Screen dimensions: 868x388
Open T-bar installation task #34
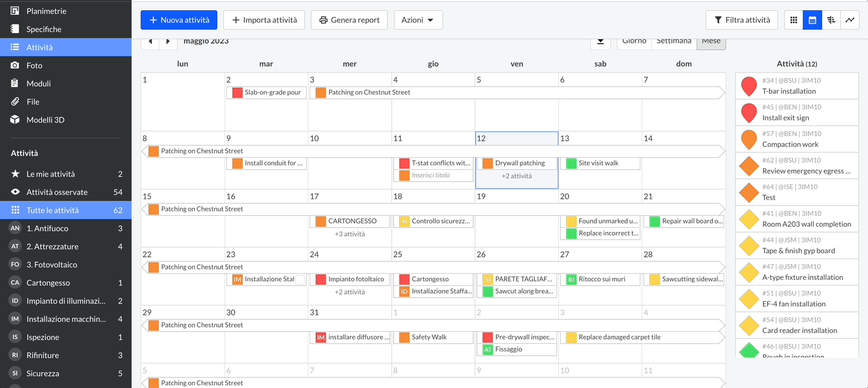tap(797, 86)
